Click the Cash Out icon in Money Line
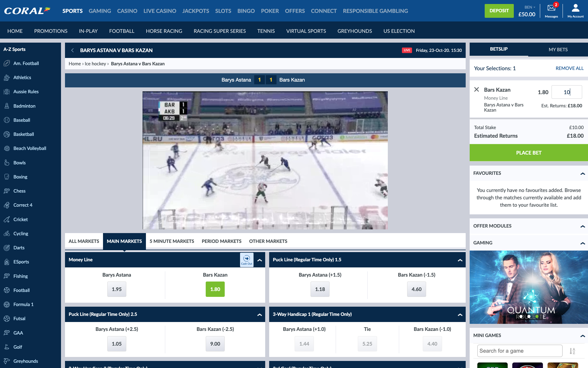 point(246,259)
